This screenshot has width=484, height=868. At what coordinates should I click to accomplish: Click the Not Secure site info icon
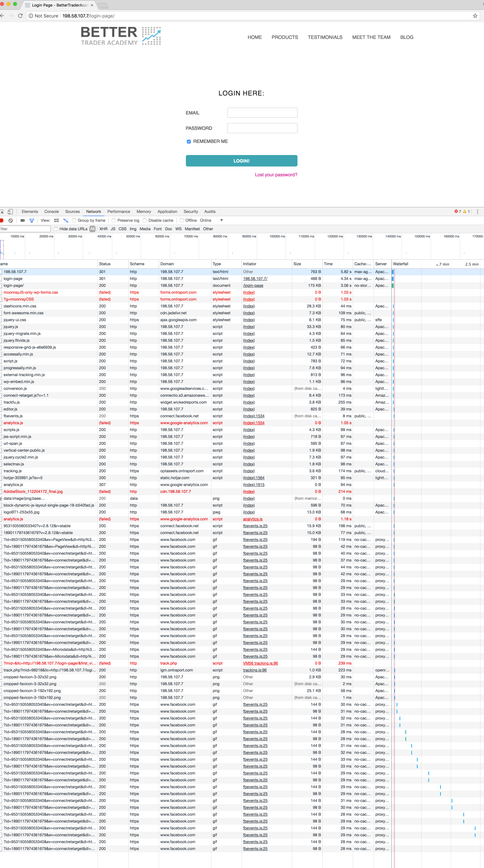(31, 16)
